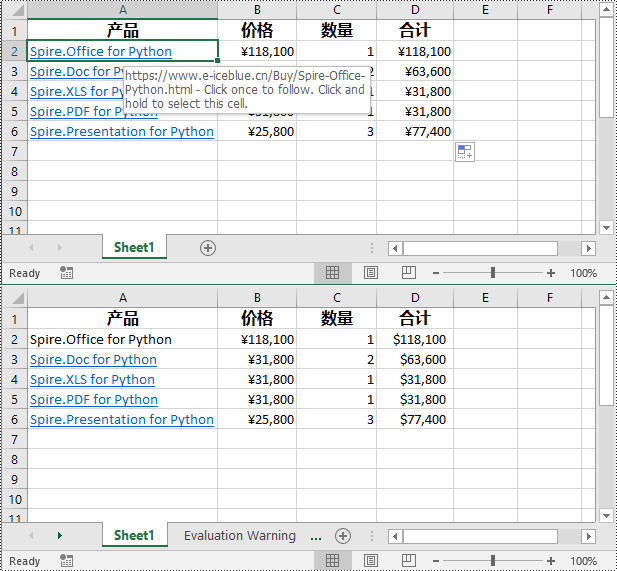Follow Spire.Doc for Python link, bottom sheet
This screenshot has height=571, width=617.
point(93,360)
